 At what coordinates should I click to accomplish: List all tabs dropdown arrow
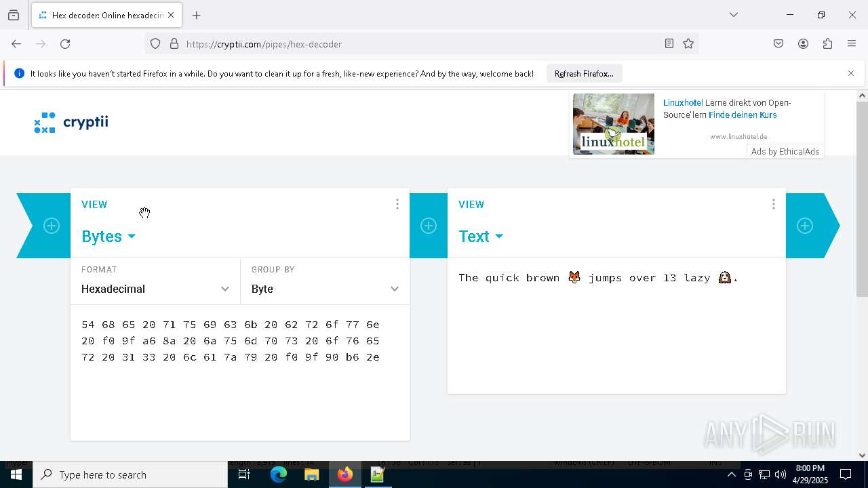(x=734, y=15)
